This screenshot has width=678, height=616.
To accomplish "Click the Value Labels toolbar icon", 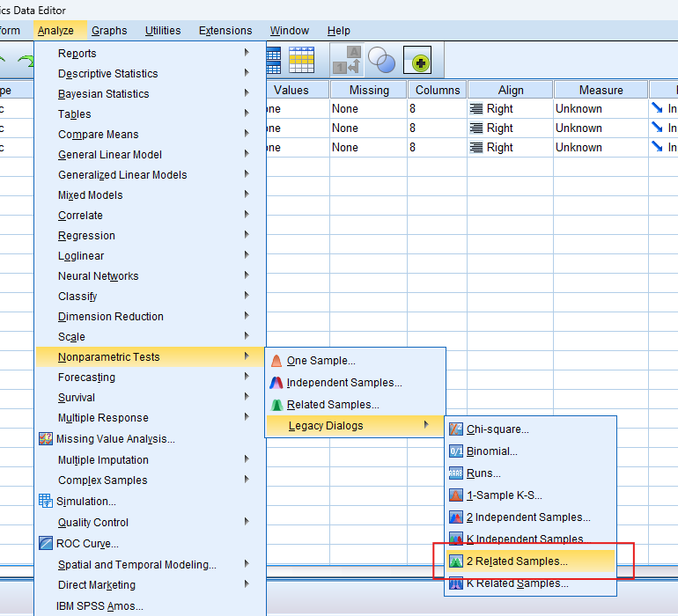I will (x=346, y=60).
